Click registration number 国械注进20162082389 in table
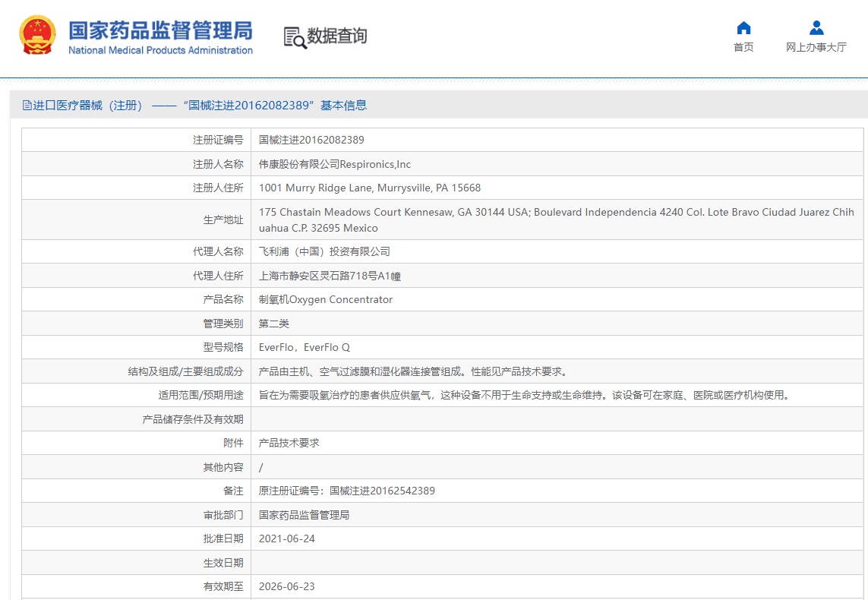 [311, 140]
